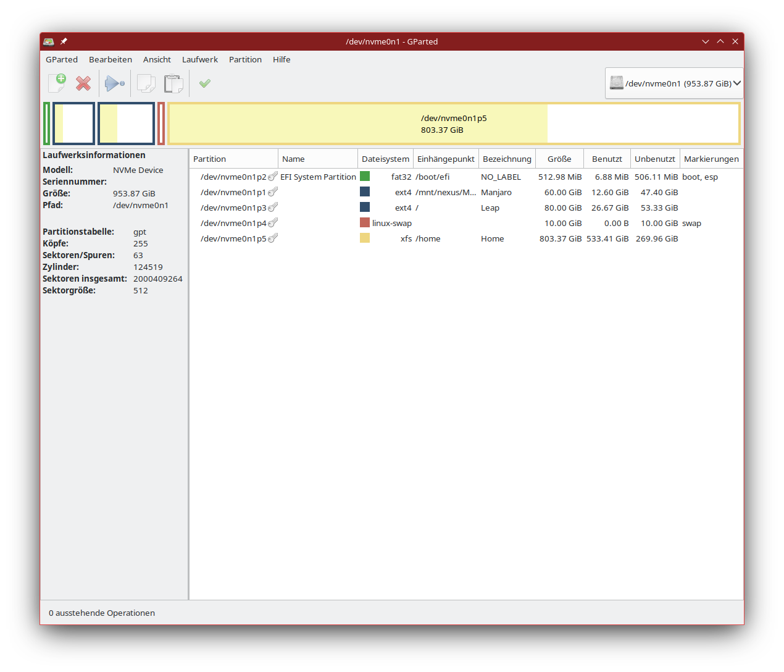784x672 pixels.
Task: Click the Resize/Move partition arrow icon
Action: 114,83
